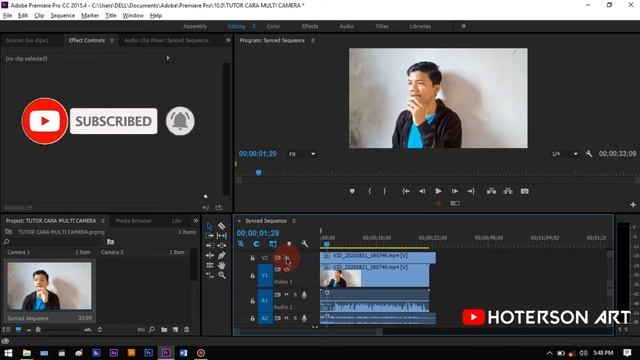The width and height of the screenshot is (640, 360).
Task: Open Program monitor settings wrench
Action: tap(589, 154)
